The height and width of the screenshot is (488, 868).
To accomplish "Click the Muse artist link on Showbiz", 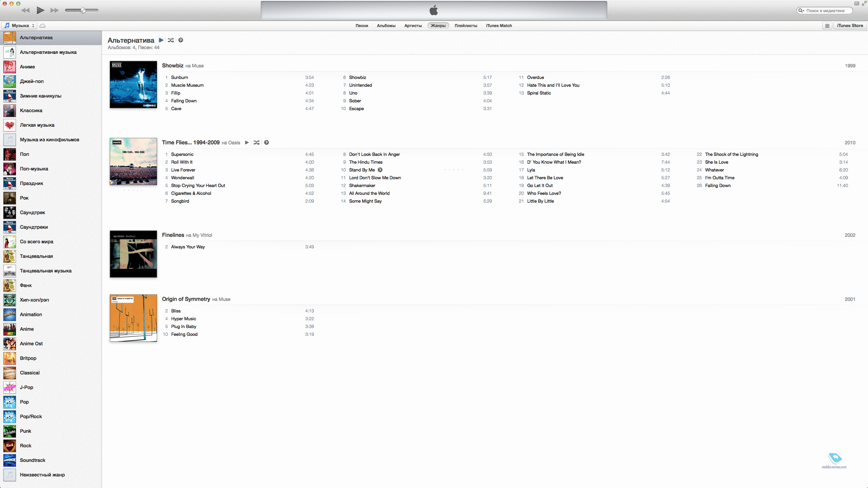I will 198,66.
